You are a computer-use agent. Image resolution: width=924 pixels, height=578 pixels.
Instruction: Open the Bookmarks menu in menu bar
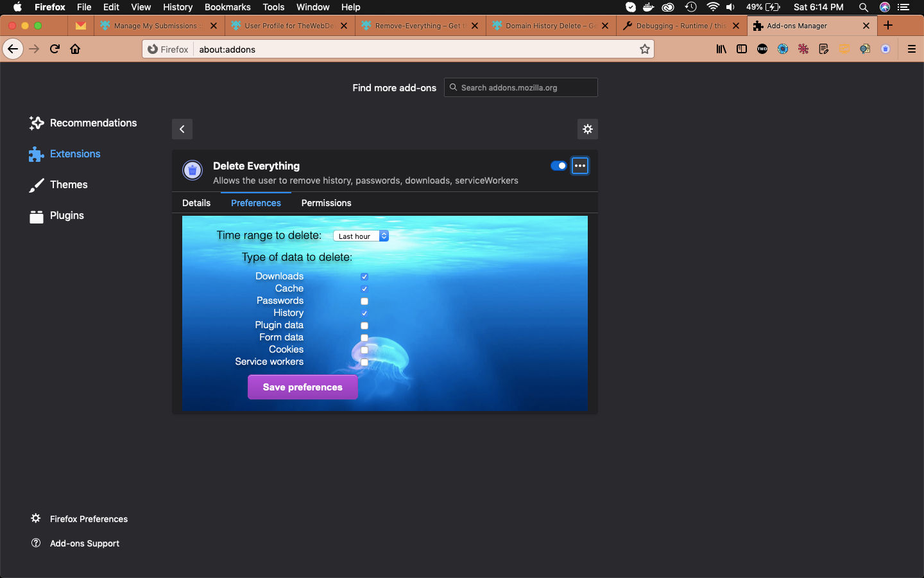(227, 7)
